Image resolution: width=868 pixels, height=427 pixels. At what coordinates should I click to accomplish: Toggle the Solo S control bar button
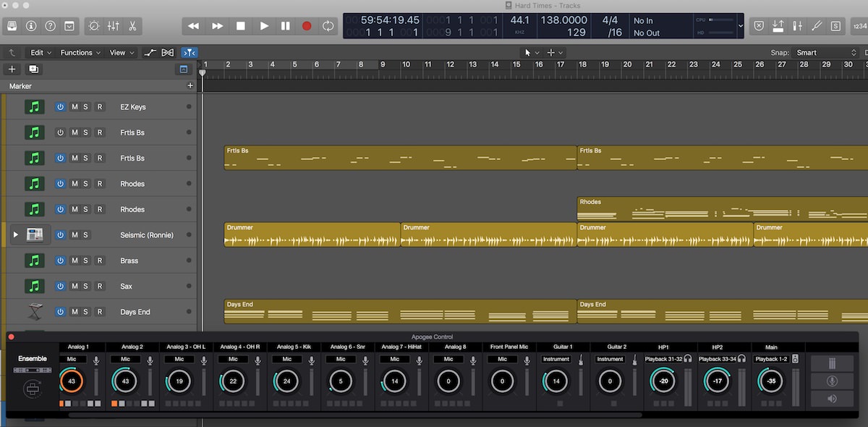(835, 26)
